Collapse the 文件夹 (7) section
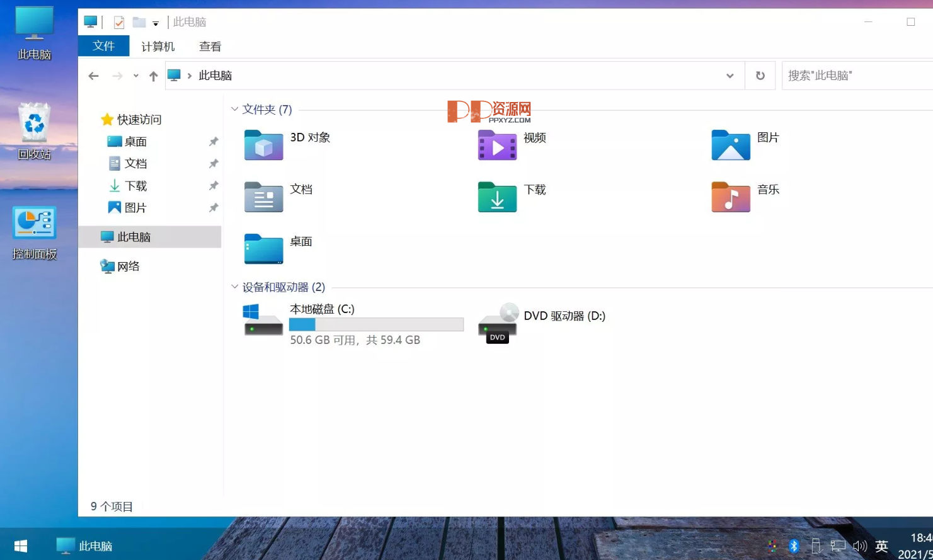This screenshot has width=933, height=560. click(234, 109)
